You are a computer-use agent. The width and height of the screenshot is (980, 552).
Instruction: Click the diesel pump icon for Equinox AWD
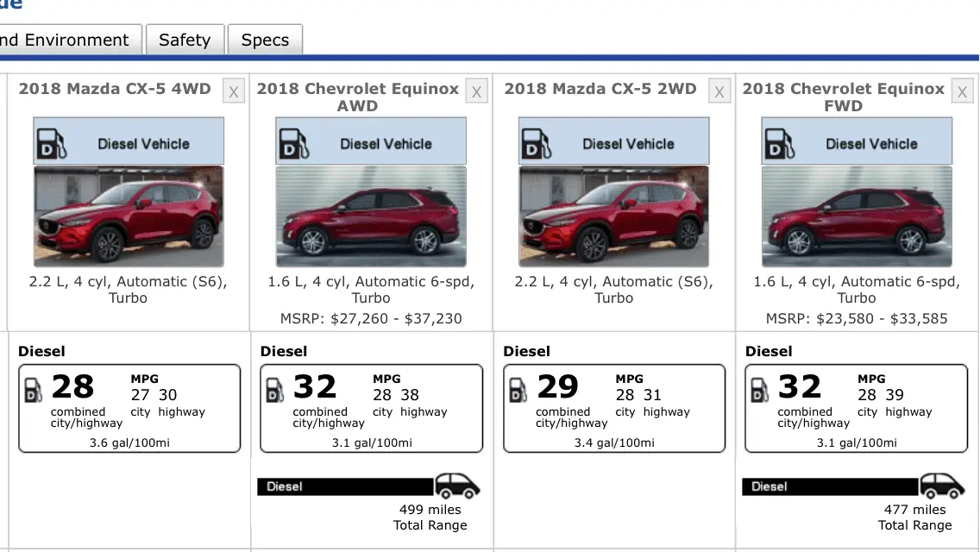(x=294, y=144)
